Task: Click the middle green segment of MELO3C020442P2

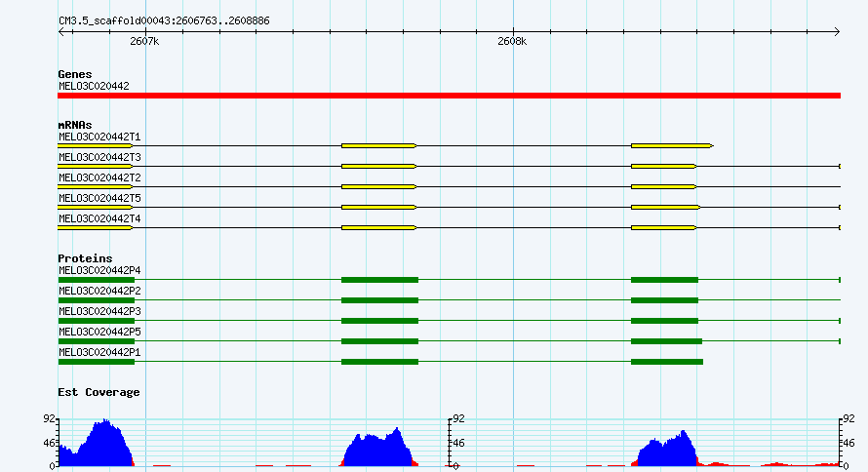Action: click(379, 300)
